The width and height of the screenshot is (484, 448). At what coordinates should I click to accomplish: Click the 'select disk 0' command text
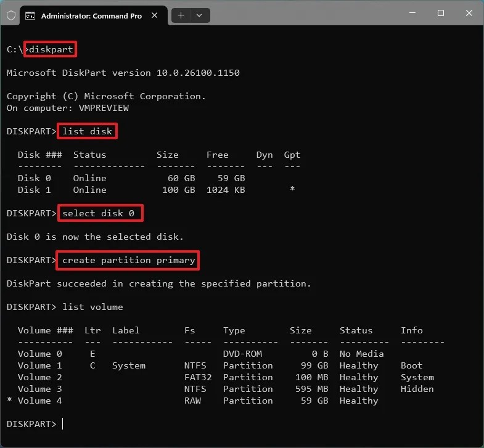pyautogui.click(x=98, y=213)
